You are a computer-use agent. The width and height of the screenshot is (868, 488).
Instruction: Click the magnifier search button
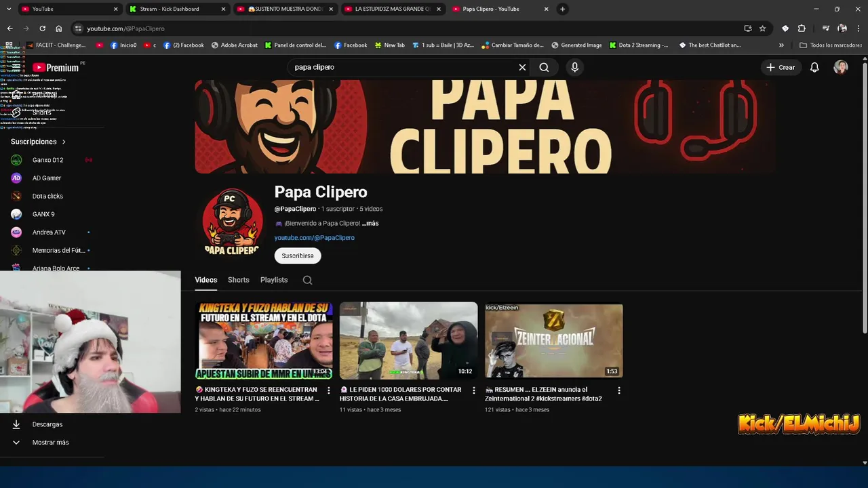544,67
